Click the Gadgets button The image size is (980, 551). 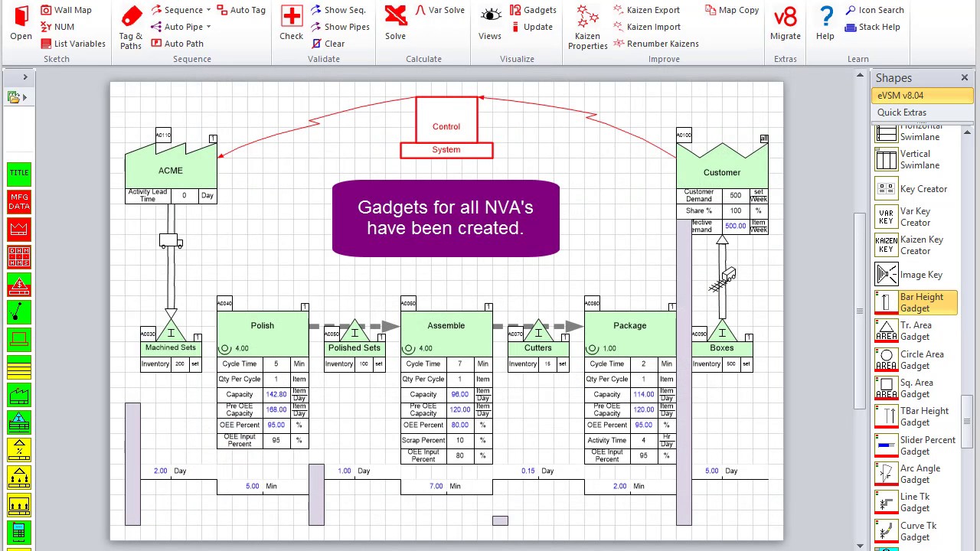[x=532, y=10]
